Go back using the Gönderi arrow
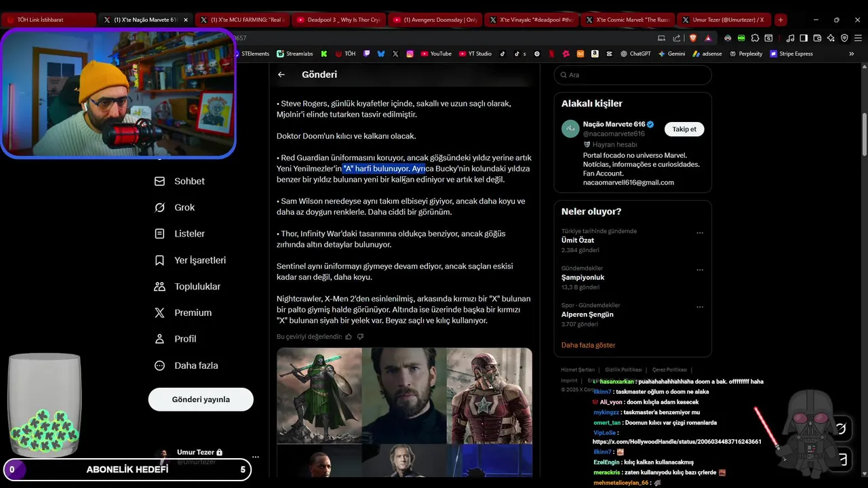868x488 pixels. [x=281, y=75]
